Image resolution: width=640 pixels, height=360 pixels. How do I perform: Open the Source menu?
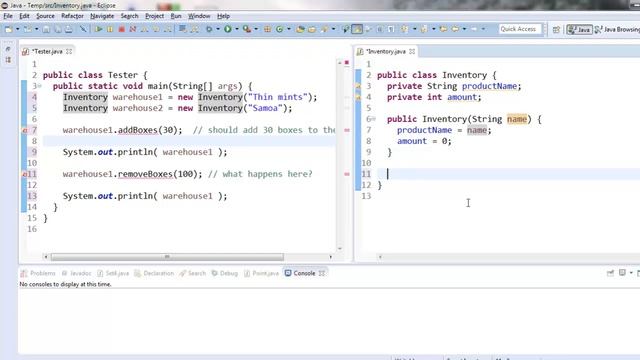click(45, 16)
